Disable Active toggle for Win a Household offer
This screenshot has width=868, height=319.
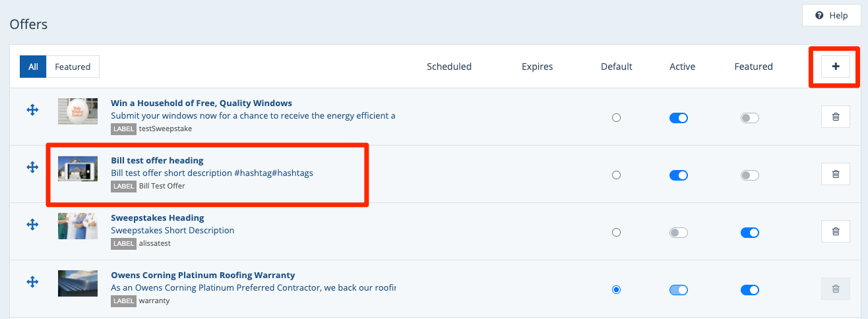pyautogui.click(x=679, y=118)
